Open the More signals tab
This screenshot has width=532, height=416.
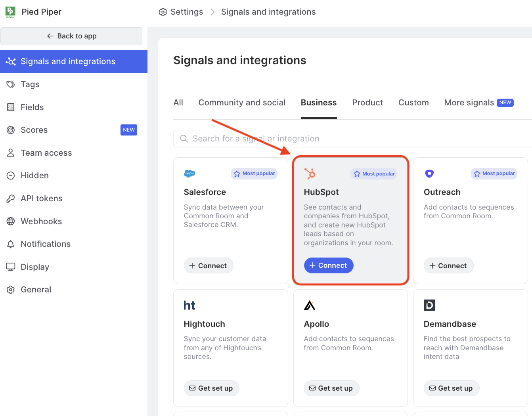[479, 103]
